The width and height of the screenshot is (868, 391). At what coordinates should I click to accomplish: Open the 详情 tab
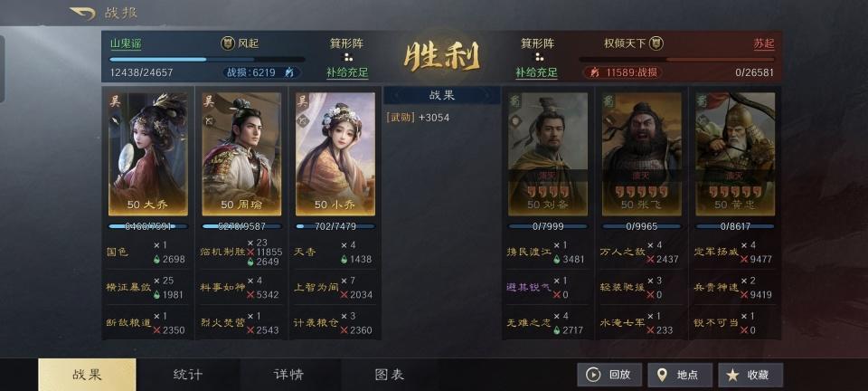(x=289, y=375)
